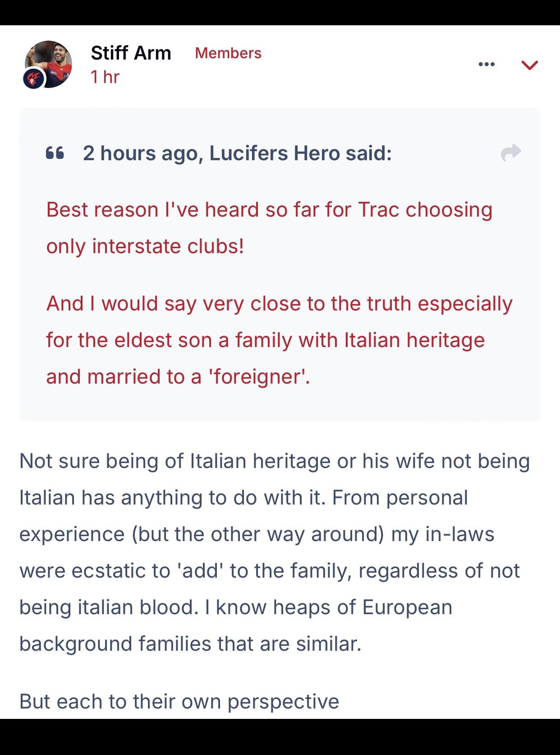Screen dimensions: 560x755
Task: Open the three-dot post options menu
Action: click(x=487, y=65)
